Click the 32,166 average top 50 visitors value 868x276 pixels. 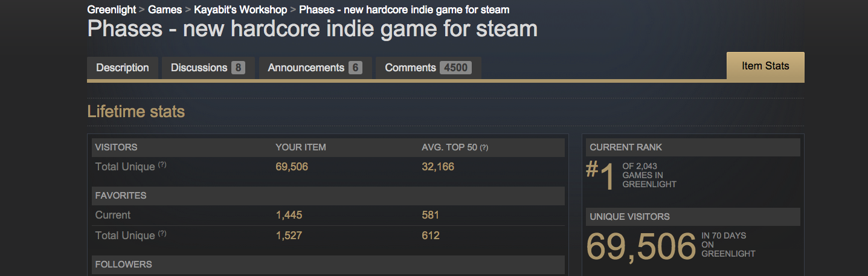click(x=438, y=167)
